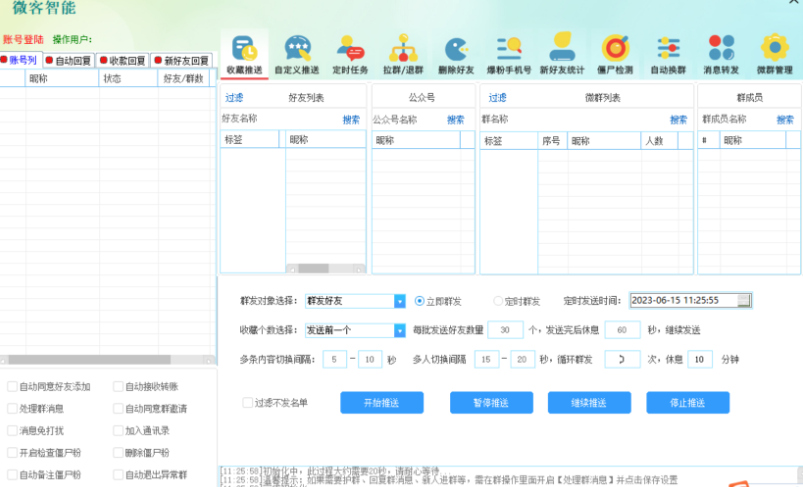Open the 定时任务 toolbar icon
The height and width of the screenshot is (487, 803).
350,48
